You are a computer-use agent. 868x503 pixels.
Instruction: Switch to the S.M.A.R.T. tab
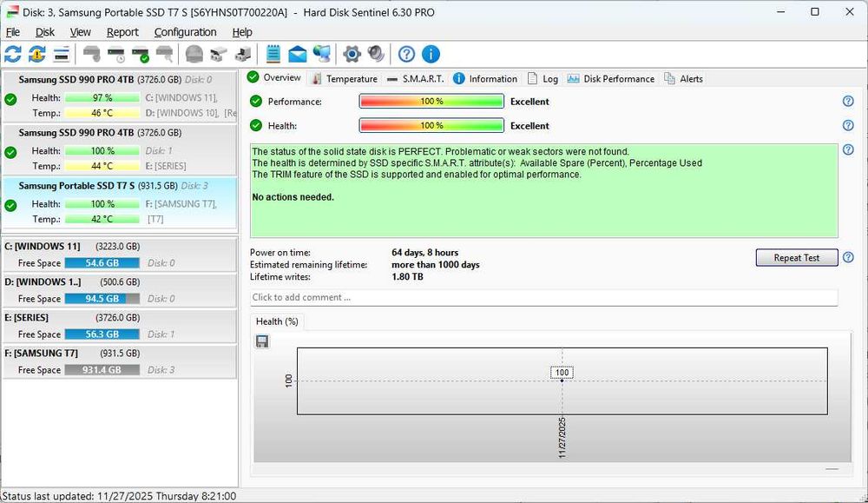point(415,79)
